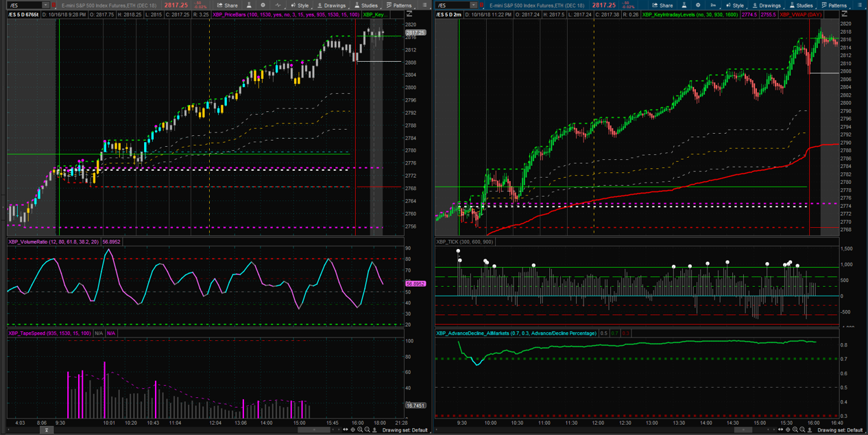The height and width of the screenshot is (435, 868).
Task: Click the Share button on left chart
Action: point(228,5)
